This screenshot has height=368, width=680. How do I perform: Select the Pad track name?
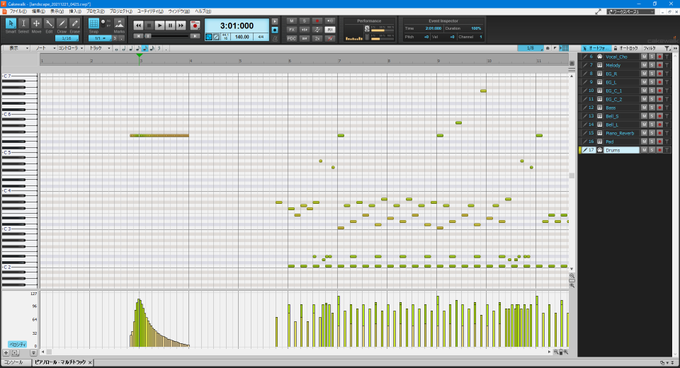pos(610,142)
